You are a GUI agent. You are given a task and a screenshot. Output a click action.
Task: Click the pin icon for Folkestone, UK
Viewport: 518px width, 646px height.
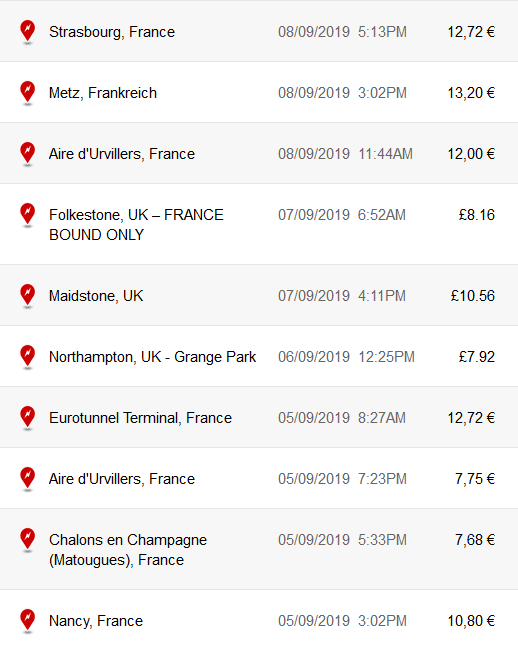tap(28, 214)
